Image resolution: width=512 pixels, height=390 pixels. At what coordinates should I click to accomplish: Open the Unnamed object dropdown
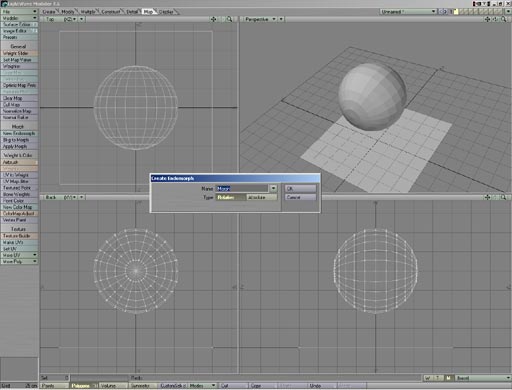click(x=408, y=12)
